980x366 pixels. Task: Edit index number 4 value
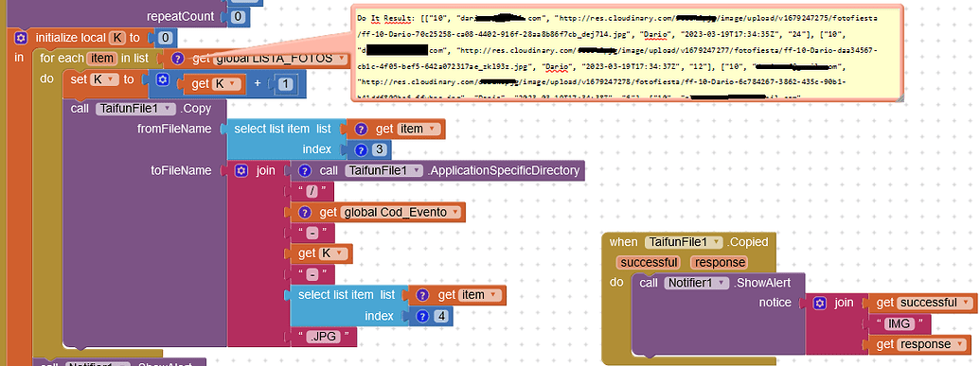442,316
